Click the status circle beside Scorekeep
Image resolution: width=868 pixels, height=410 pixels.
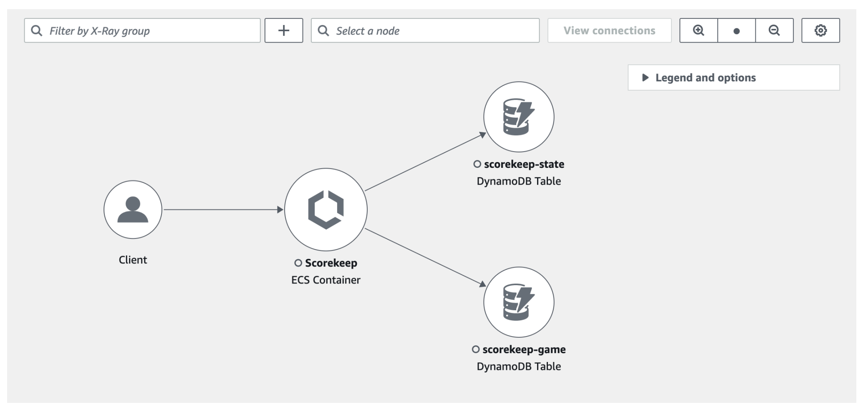298,263
